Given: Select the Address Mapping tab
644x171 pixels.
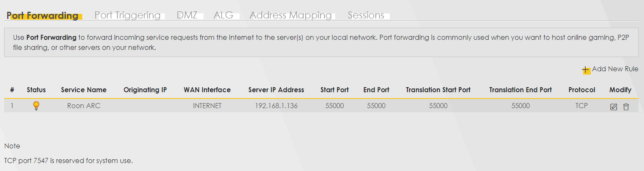Looking at the screenshot, I should pos(291,16).
